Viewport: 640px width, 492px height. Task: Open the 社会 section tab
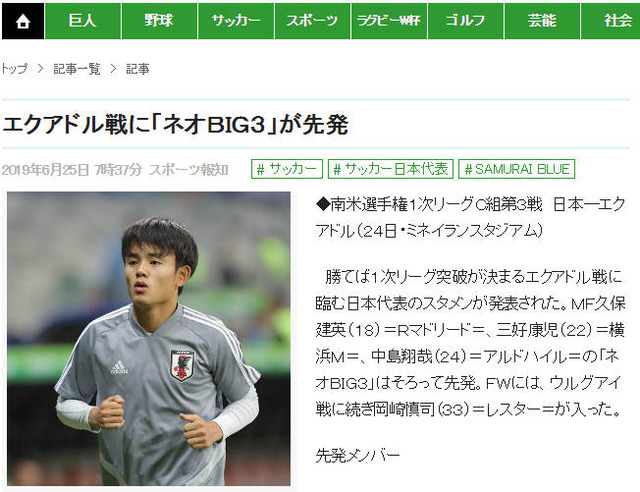[x=611, y=21]
